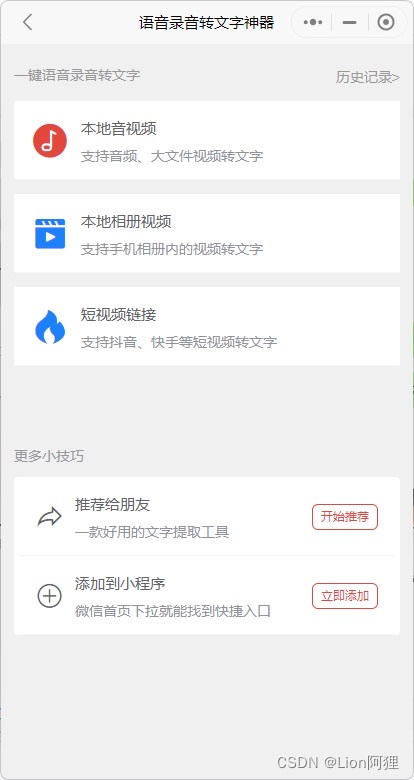Click the share arrow icon

pyautogui.click(x=50, y=517)
